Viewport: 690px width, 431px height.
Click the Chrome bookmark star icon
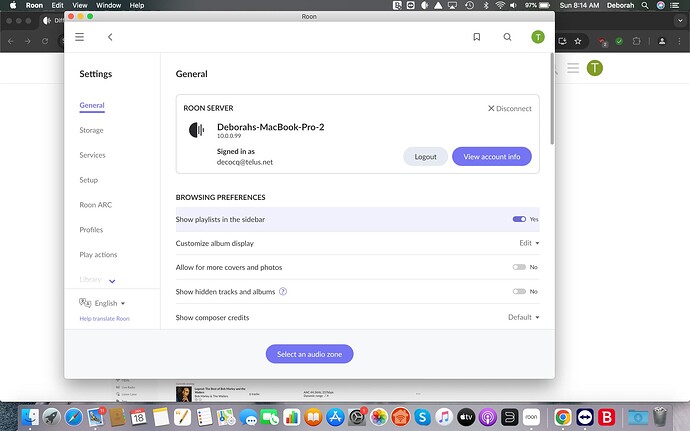[578, 41]
